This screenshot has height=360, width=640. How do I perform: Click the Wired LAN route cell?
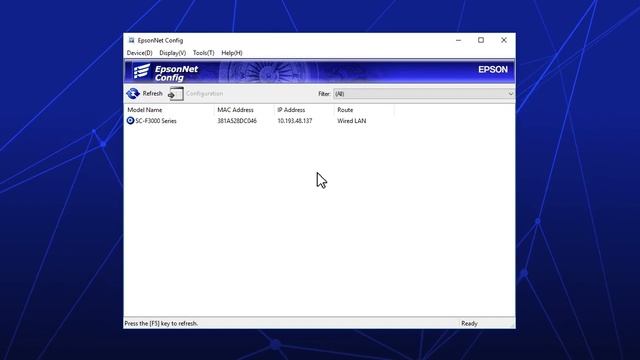point(352,121)
